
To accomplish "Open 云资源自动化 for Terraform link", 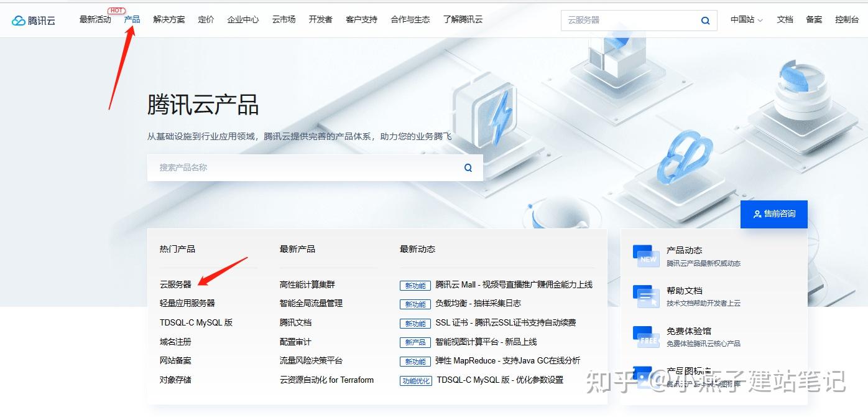I will point(326,380).
